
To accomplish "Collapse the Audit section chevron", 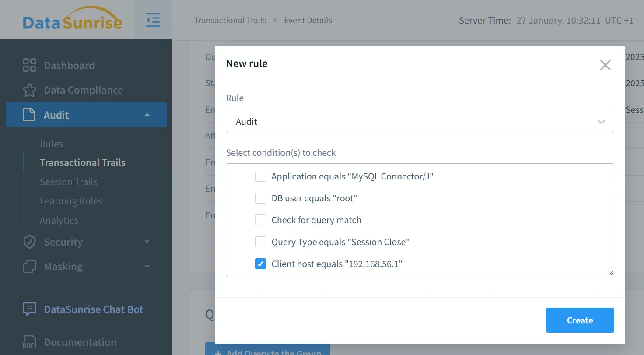I will click(147, 115).
